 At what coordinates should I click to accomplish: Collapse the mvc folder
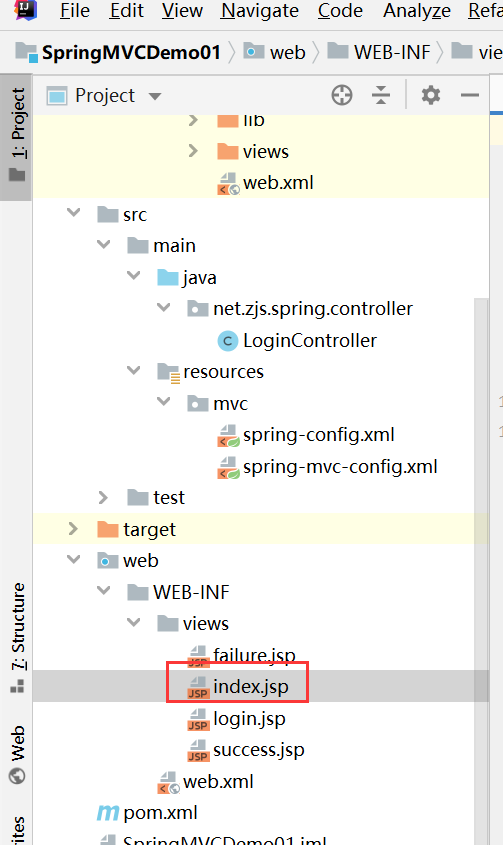click(163, 402)
